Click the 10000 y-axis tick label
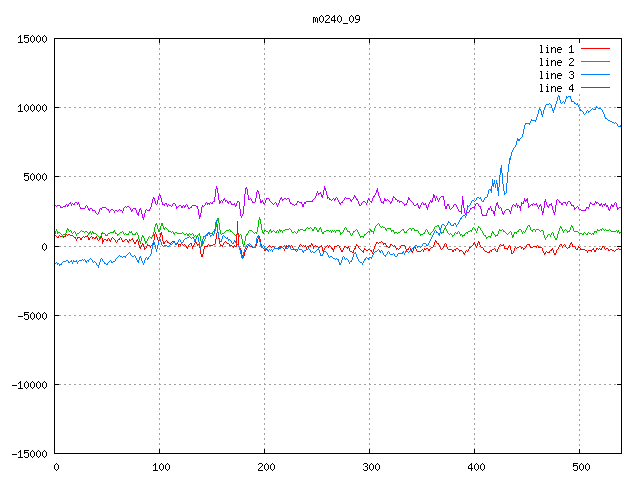The image size is (640, 480). coord(32,108)
